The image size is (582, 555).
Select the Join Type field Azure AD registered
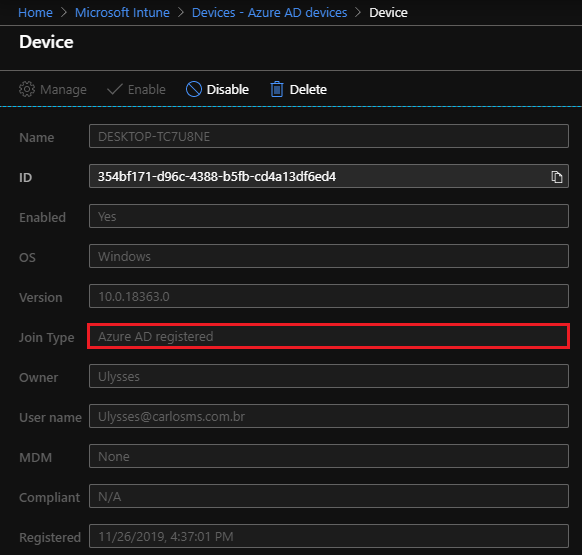[329, 336]
